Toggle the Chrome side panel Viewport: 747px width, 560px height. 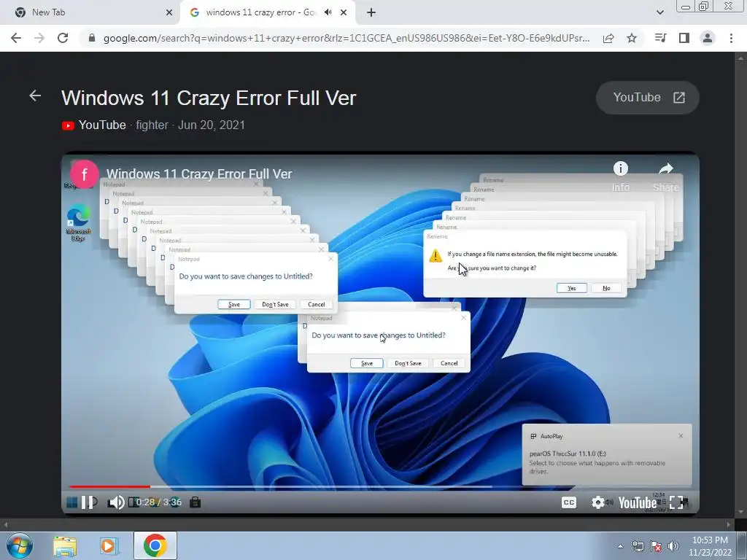pos(684,38)
